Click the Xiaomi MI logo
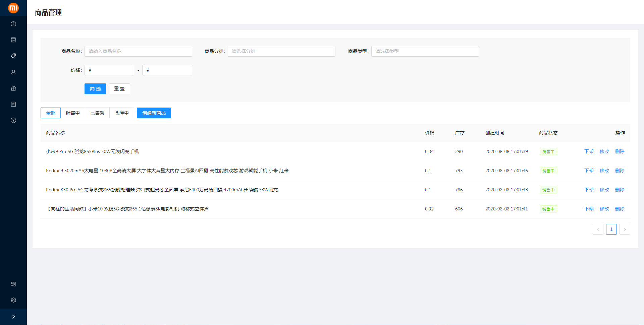 click(13, 8)
